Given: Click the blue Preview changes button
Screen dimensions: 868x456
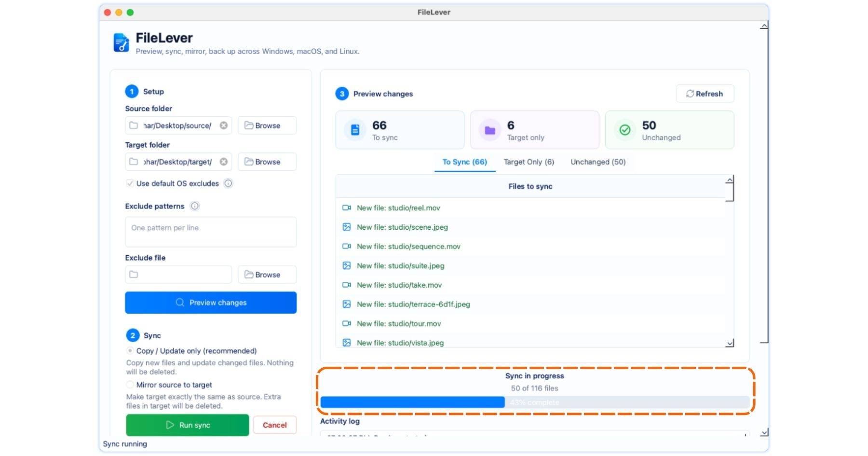Looking at the screenshot, I should tap(211, 303).
